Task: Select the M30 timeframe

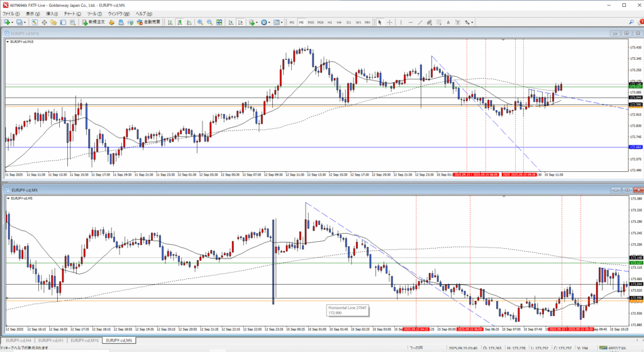Action: [x=320, y=22]
